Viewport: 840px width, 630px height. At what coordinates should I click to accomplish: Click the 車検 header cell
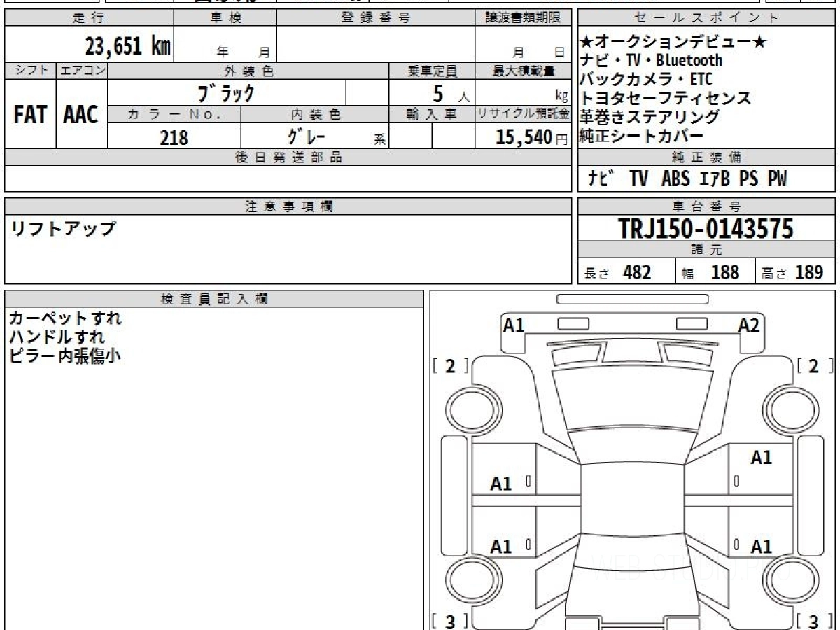225,18
